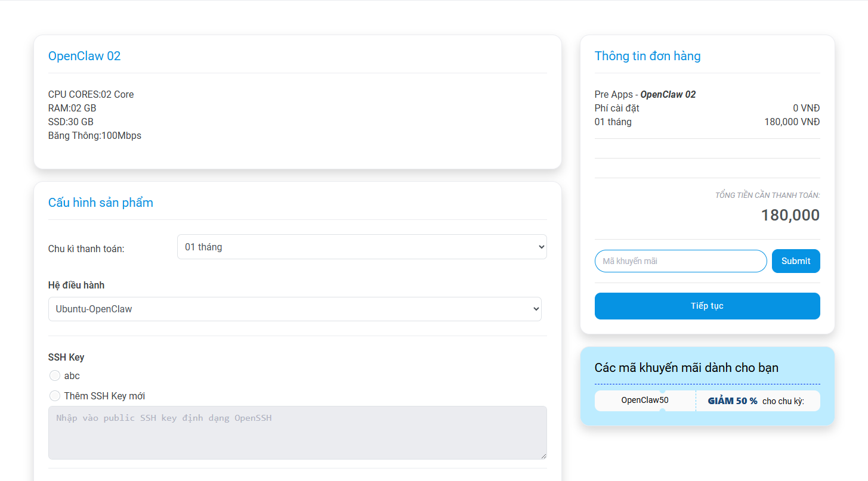The image size is (868, 481).
Task: Click the 'OpenClaw 02' product heading
Action: pos(84,56)
